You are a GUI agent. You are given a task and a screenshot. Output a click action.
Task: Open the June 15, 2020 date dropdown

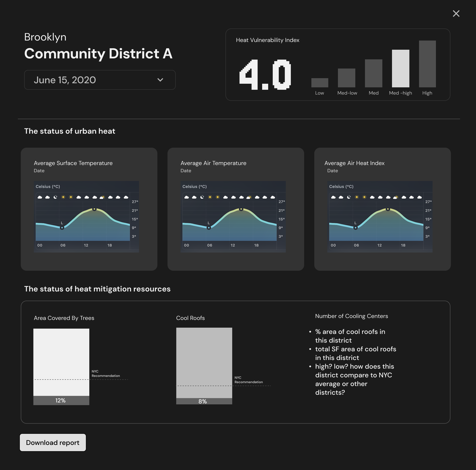point(100,80)
